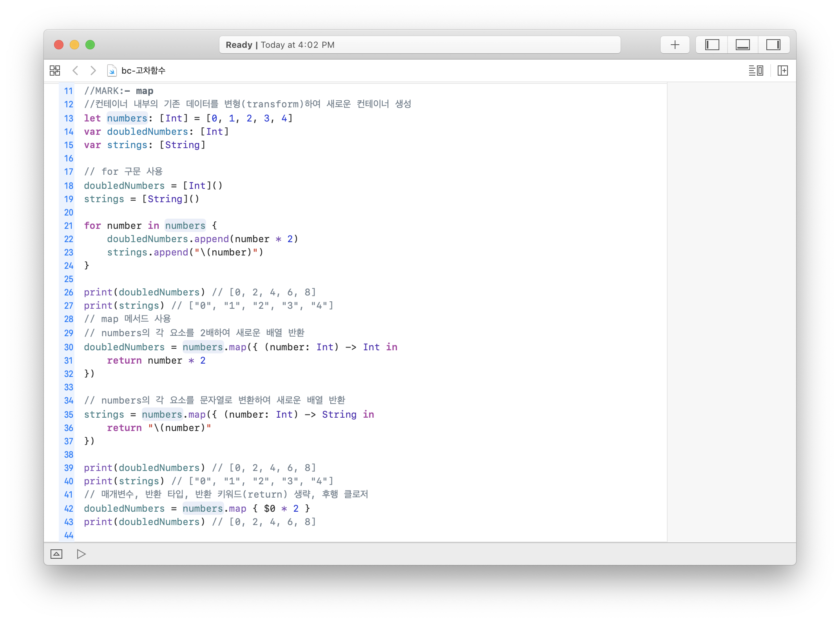840x623 pixels.
Task: Click line number 21 in the gutter
Action: [69, 226]
